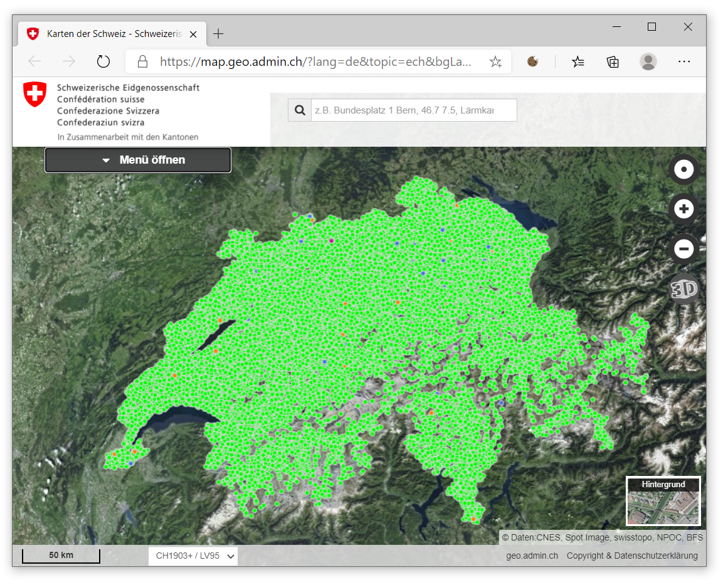This screenshot has width=728, height=585.
Task: Toggle the 3D view mode
Action: pos(683,289)
